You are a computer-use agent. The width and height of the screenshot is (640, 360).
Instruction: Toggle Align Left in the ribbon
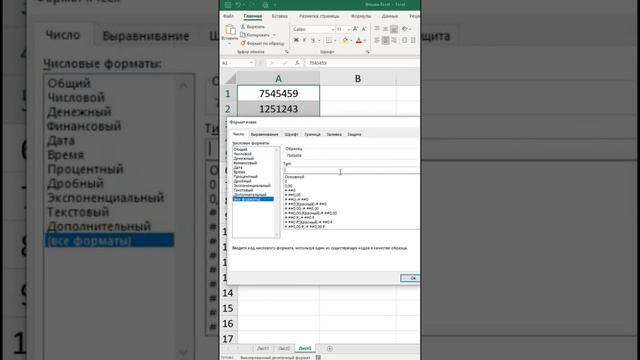coord(376,40)
